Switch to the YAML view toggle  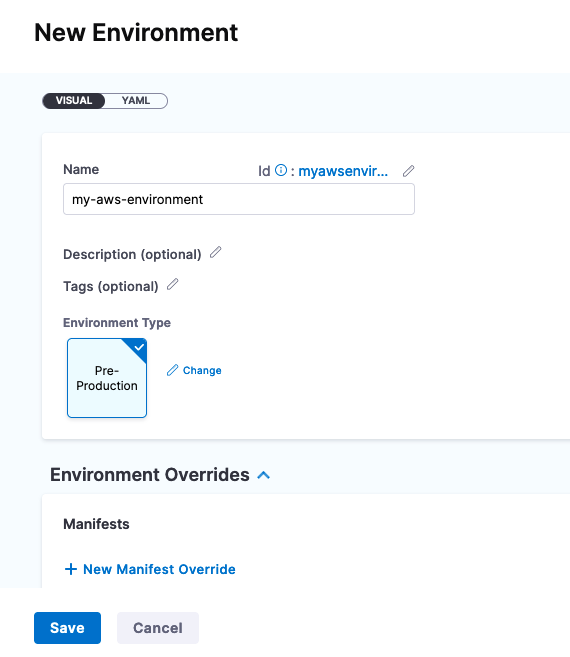tap(136, 101)
